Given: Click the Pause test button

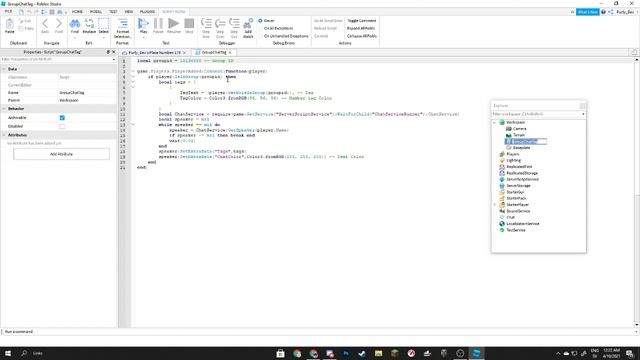Looking at the screenshot, I should [158, 26].
